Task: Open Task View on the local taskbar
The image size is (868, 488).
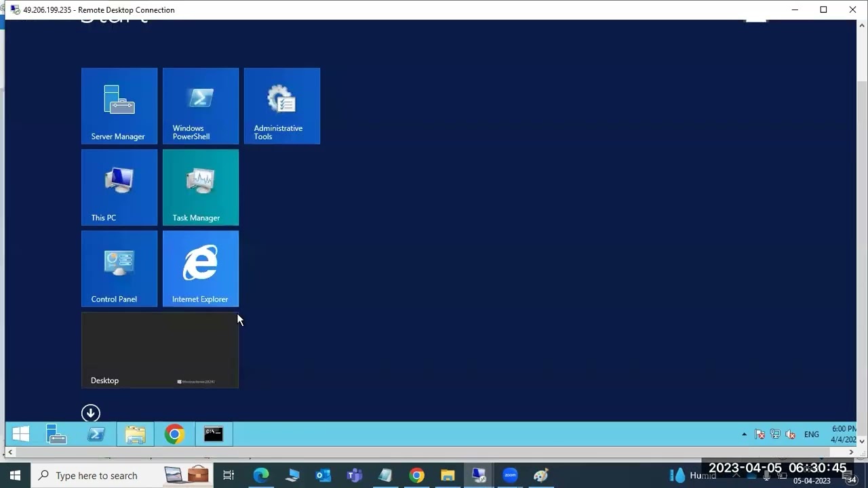Action: coord(229,475)
